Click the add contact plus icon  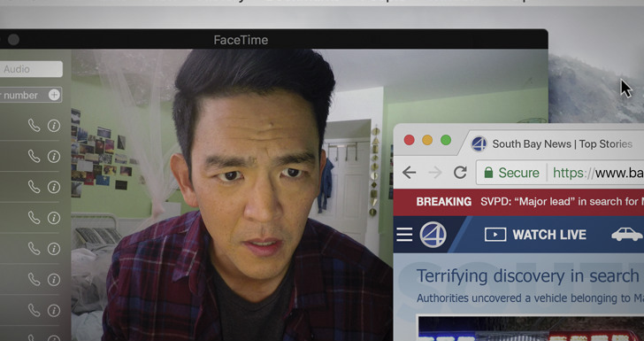coord(54,95)
